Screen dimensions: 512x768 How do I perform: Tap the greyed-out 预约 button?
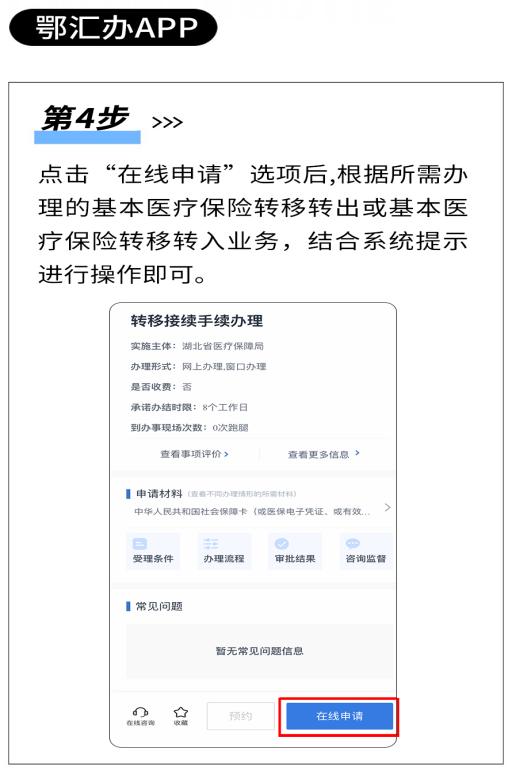[241, 716]
